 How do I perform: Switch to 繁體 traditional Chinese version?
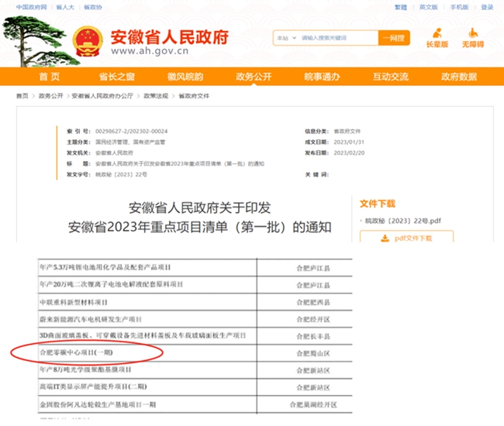coord(400,7)
